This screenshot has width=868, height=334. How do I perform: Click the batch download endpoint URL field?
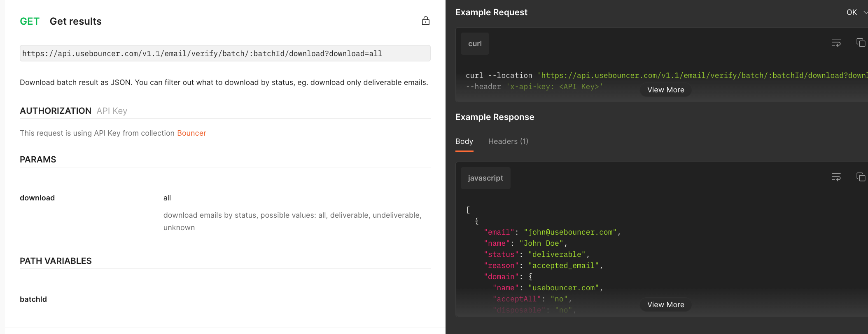[225, 54]
